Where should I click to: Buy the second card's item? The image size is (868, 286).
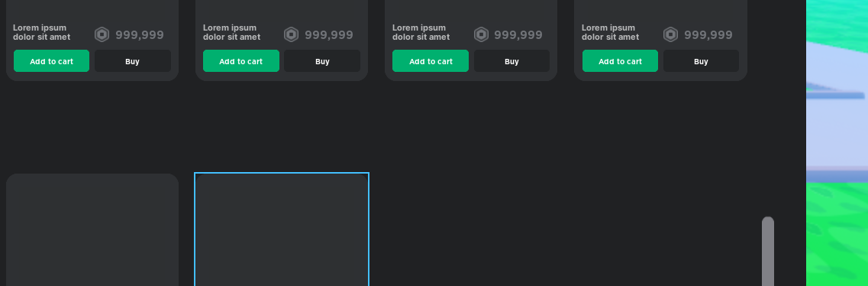322,61
